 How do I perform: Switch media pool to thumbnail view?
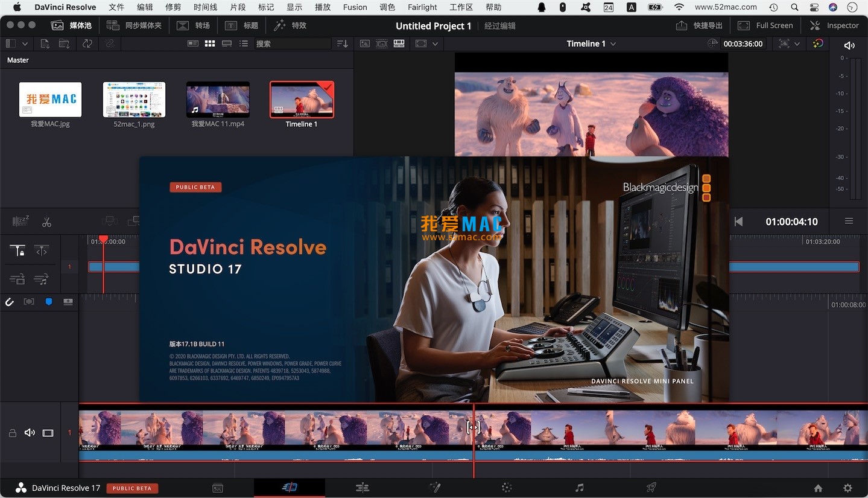pyautogui.click(x=210, y=43)
